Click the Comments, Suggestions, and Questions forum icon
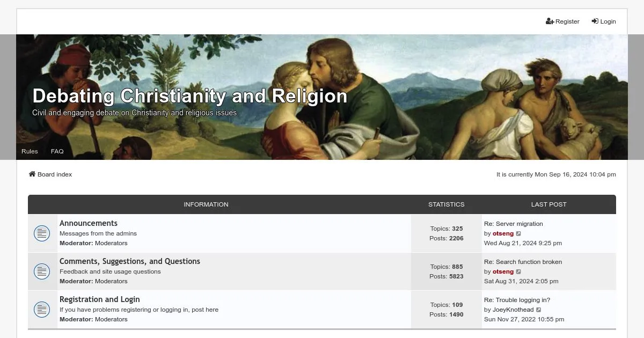 (42, 271)
